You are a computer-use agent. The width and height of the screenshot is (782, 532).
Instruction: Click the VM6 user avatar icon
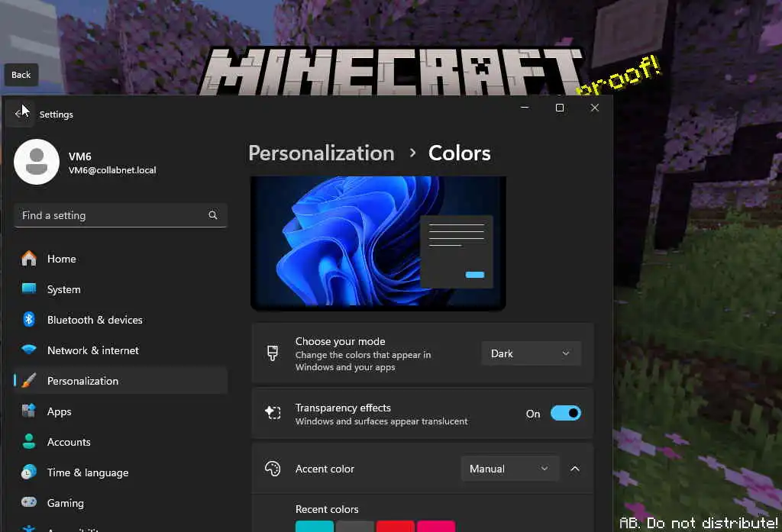click(37, 162)
